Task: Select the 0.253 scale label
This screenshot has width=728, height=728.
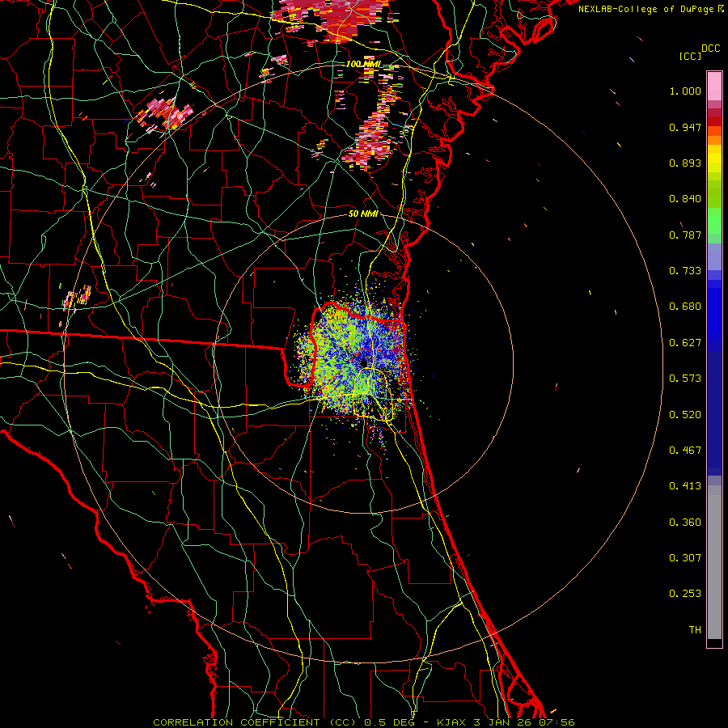Action: pos(685,594)
